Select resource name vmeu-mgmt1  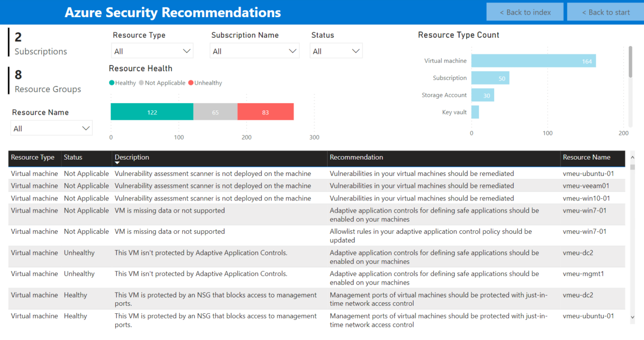click(583, 274)
